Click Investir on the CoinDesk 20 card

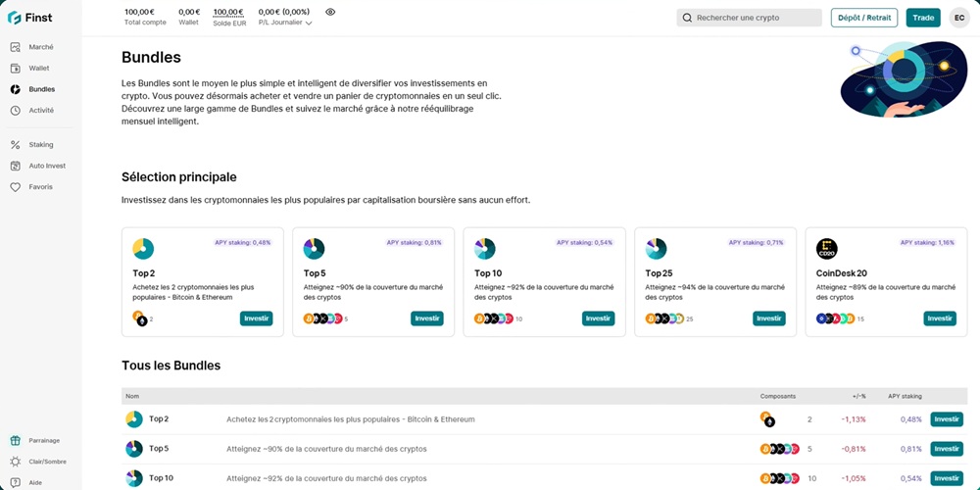(940, 318)
